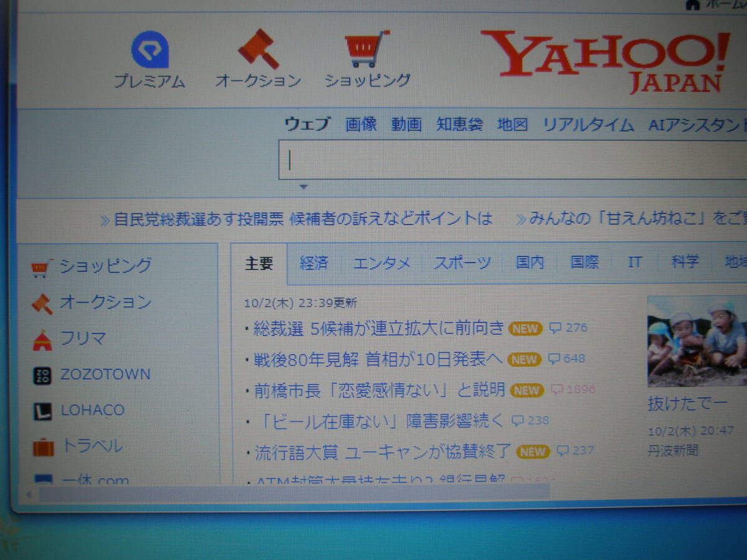Switch to the 主要 news tab
Image resolution: width=747 pixels, height=560 pixels.
(x=259, y=263)
